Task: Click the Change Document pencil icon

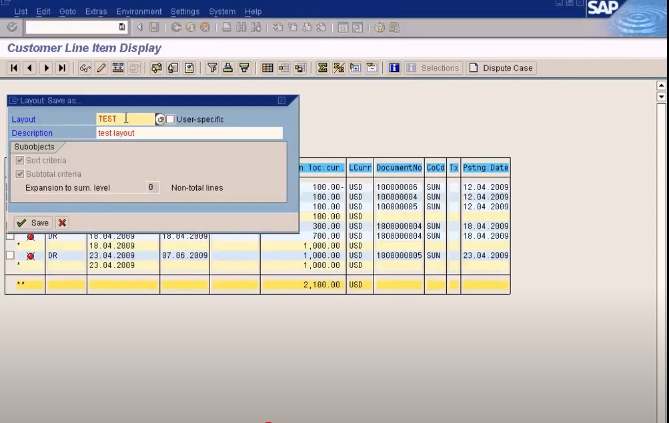Action: pos(101,68)
